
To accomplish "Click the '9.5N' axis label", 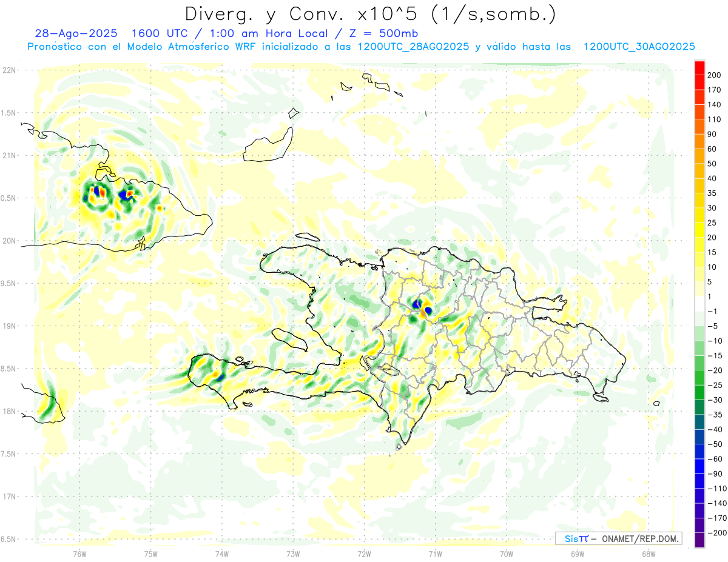I will click(x=8, y=283).
